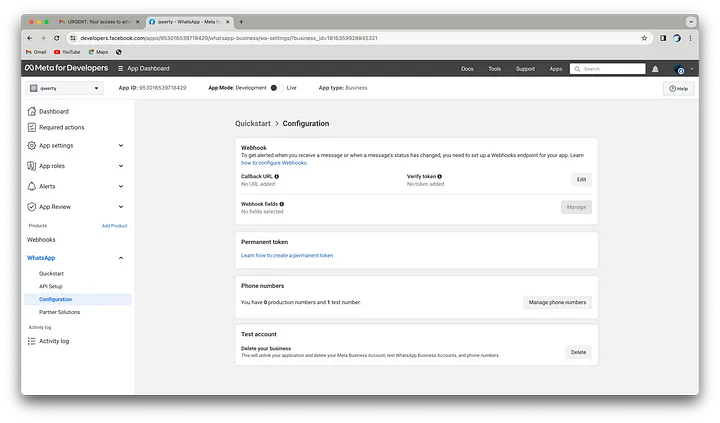This screenshot has height=423, width=720.
Task: Click the search magnifier icon
Action: click(x=577, y=69)
